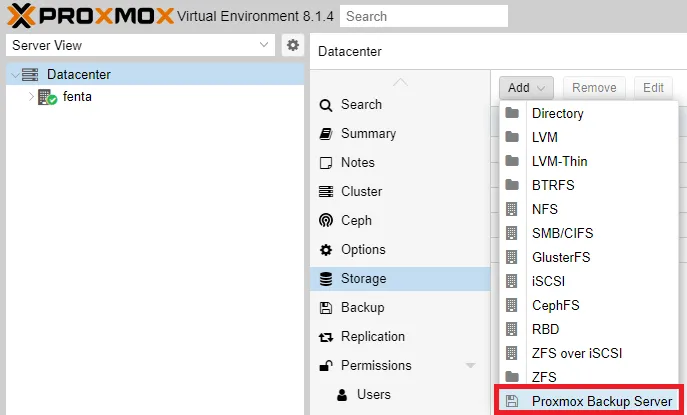Screen dimensions: 687x415
Task: Choose iSCSI storage label
Action: 548,281
